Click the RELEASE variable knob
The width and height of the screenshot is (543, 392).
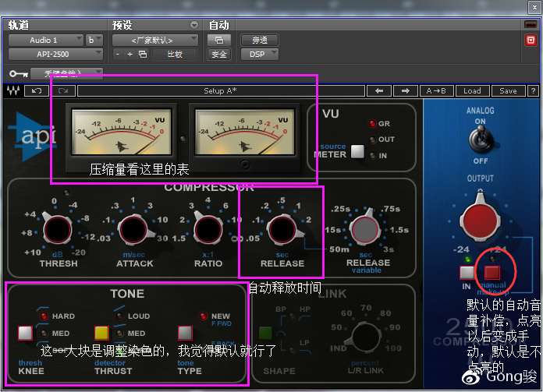click(x=364, y=229)
